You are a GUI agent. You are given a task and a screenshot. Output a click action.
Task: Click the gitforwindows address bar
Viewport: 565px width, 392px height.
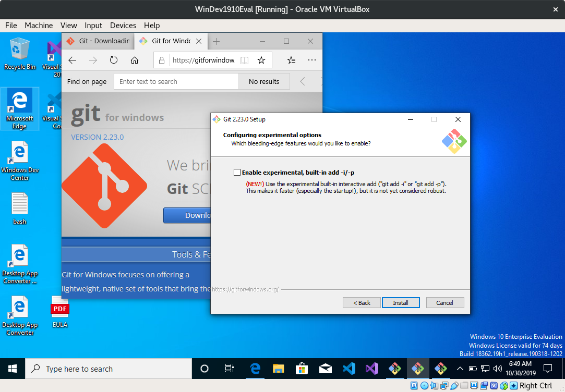203,60
